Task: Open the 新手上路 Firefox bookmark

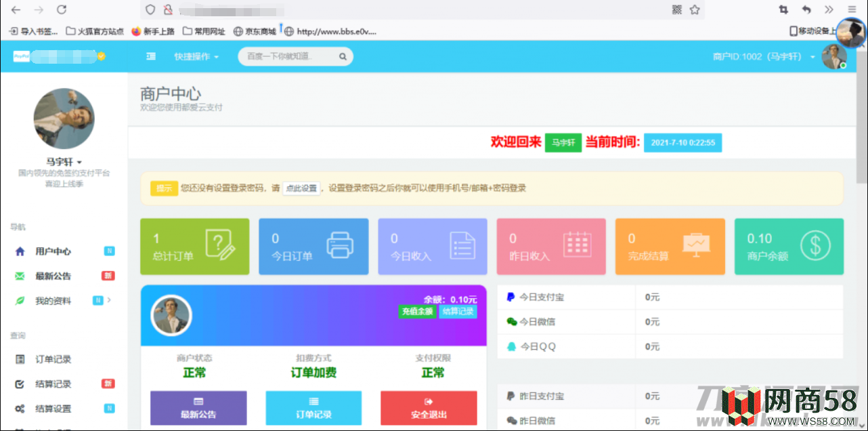Action: 153,31
